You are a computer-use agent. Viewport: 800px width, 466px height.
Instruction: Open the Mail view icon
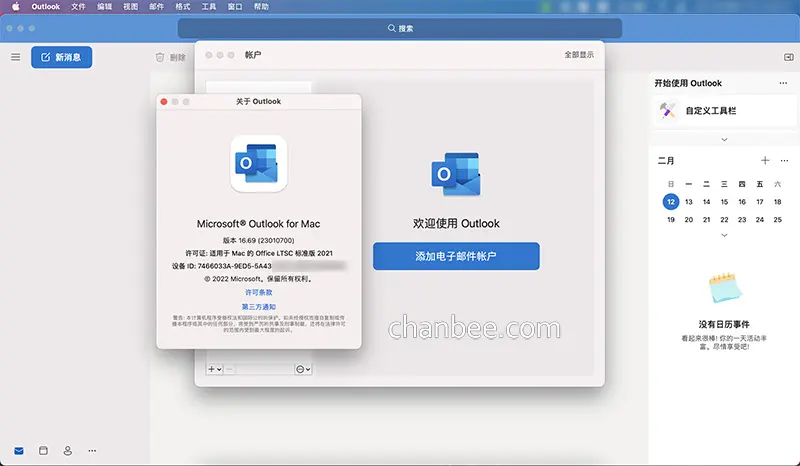coord(19,451)
